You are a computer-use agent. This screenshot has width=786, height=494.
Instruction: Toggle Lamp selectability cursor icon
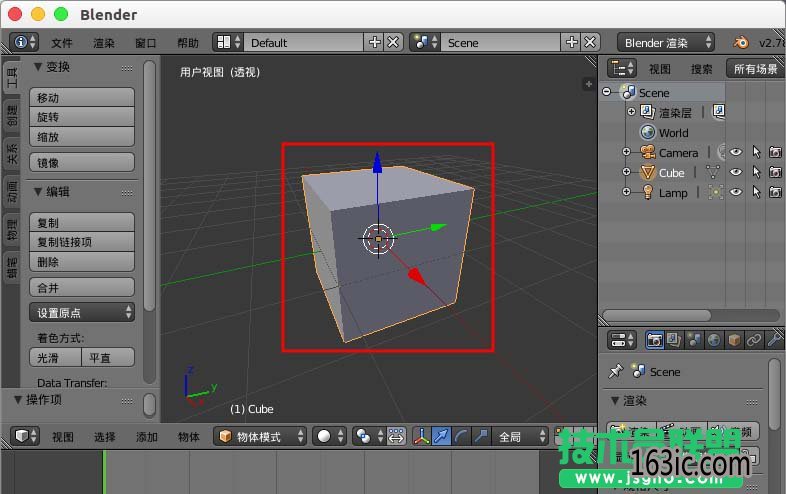(x=756, y=192)
